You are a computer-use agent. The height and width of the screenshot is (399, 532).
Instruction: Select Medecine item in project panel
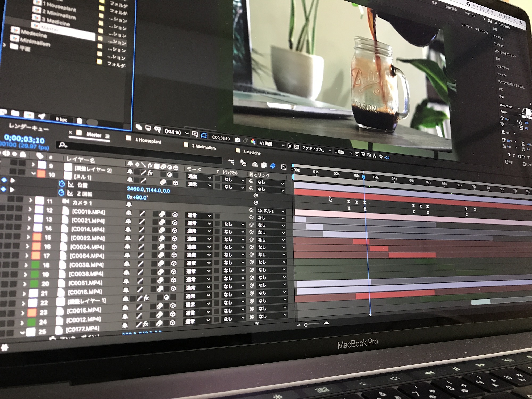tap(34, 34)
